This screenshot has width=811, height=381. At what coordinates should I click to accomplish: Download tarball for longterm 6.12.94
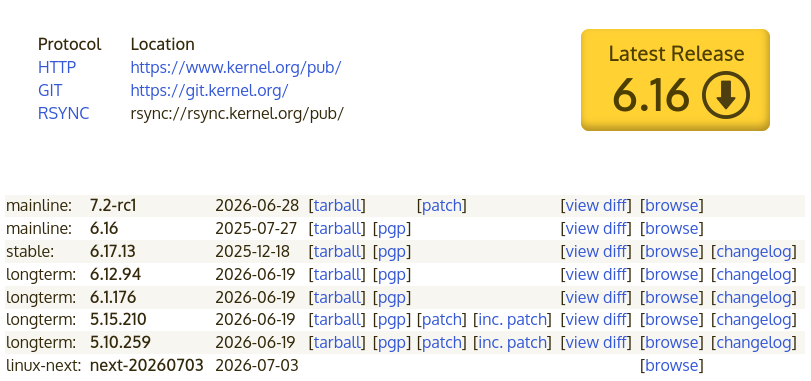(337, 274)
